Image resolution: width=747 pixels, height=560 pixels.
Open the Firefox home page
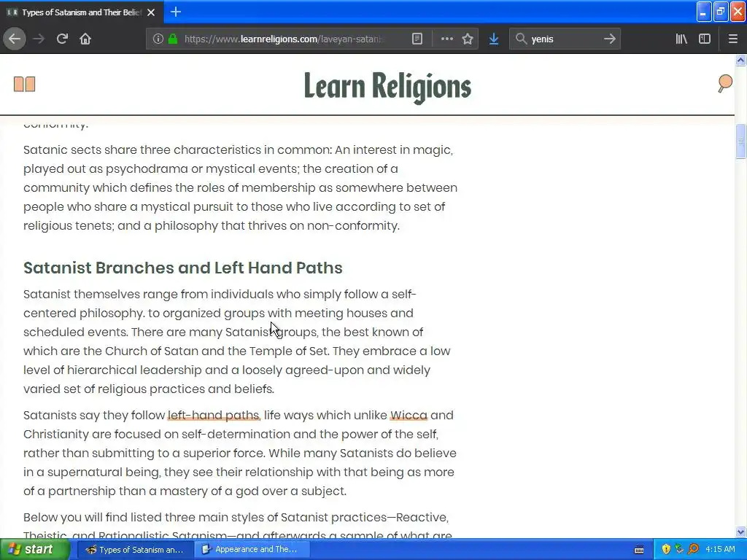[85, 39]
